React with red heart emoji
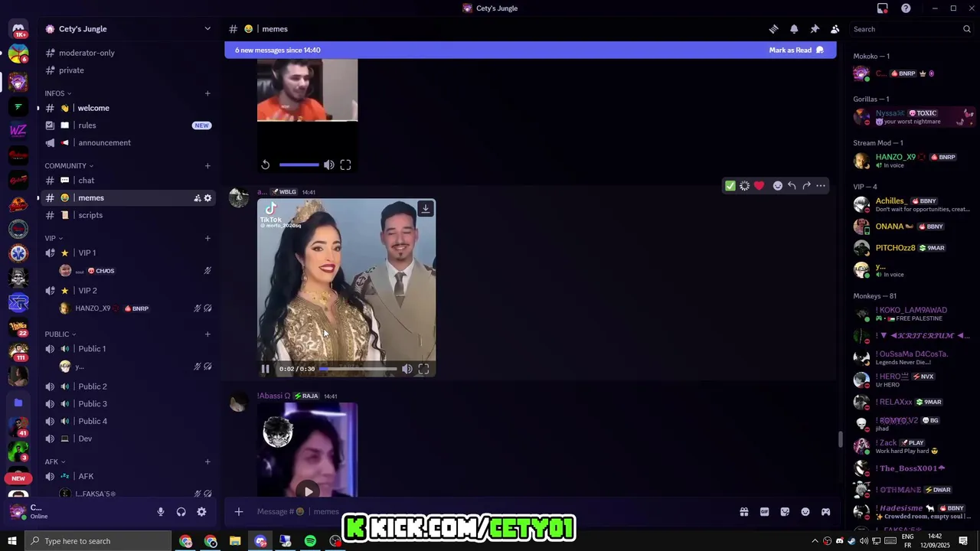Viewport: 980px width, 551px height. point(759,186)
